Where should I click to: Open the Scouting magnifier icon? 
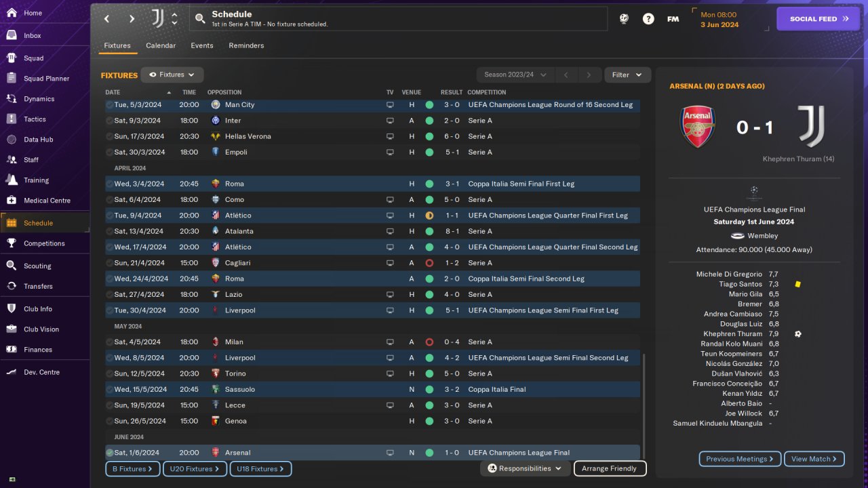(12, 266)
